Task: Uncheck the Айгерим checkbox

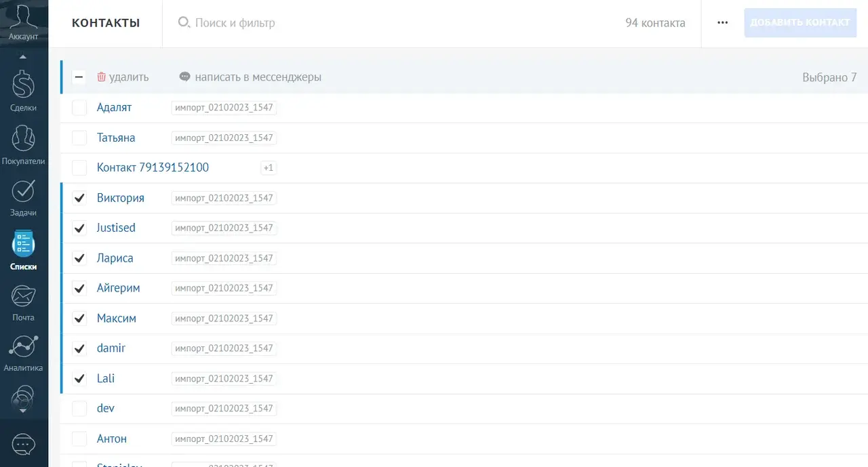Action: click(79, 288)
